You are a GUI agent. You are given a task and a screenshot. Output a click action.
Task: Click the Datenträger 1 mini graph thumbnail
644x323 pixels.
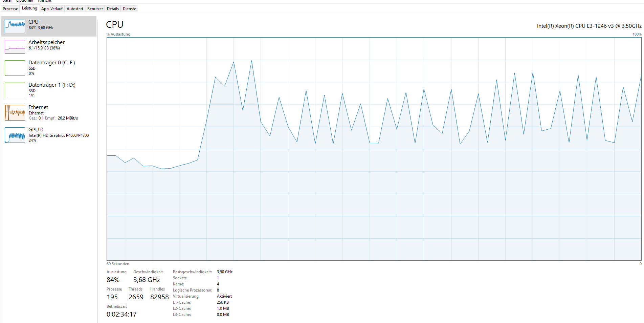[x=15, y=90]
